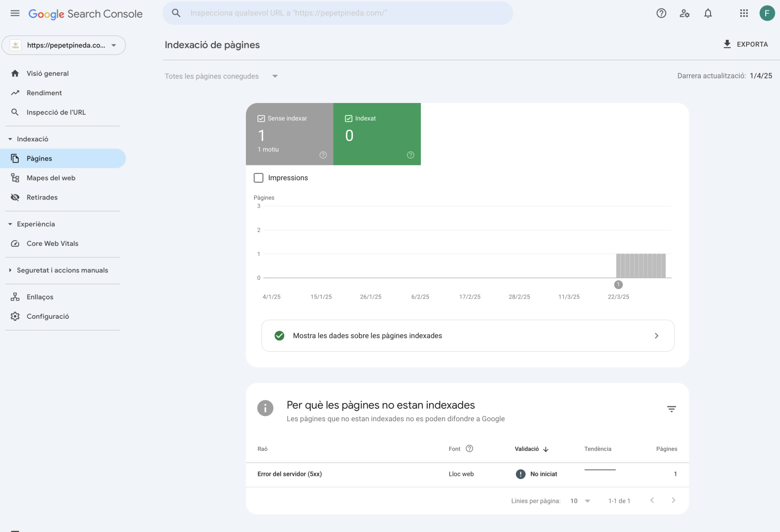Click the trend sparkline for server error
Image resolution: width=780 pixels, height=532 pixels.
pos(600,470)
